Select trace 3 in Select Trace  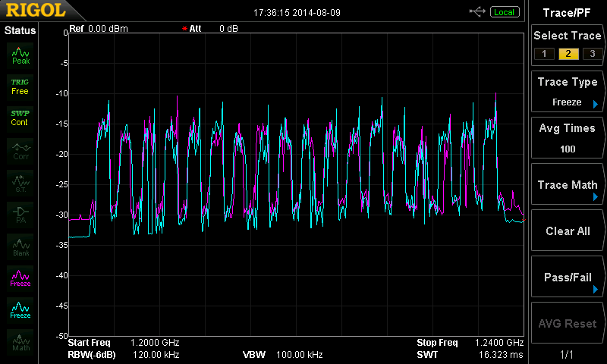point(591,54)
